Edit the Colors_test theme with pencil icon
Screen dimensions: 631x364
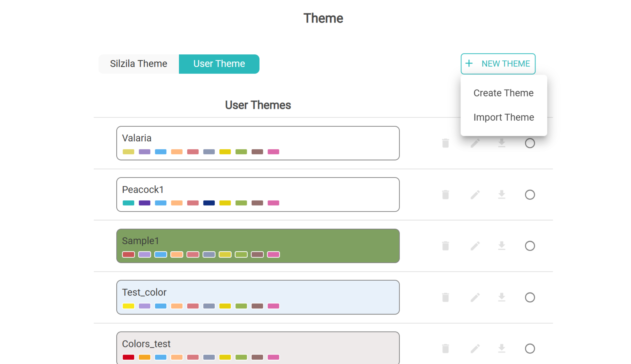click(x=475, y=348)
